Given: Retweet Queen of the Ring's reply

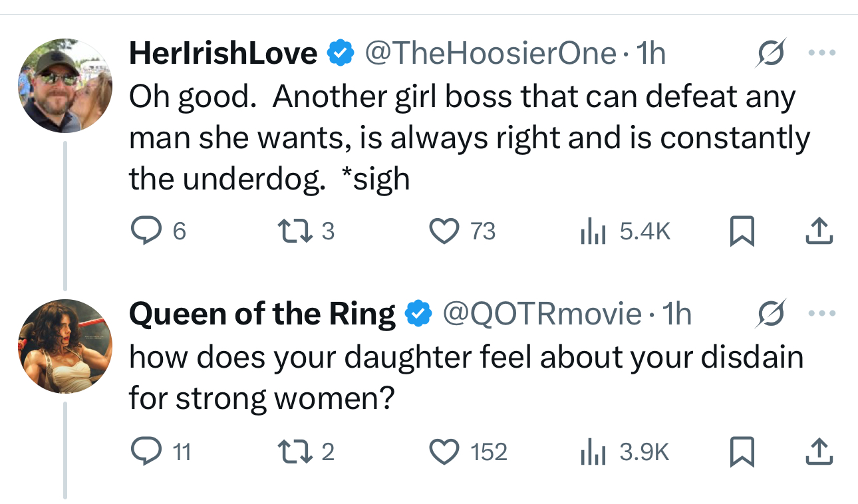Looking at the screenshot, I should [x=292, y=452].
